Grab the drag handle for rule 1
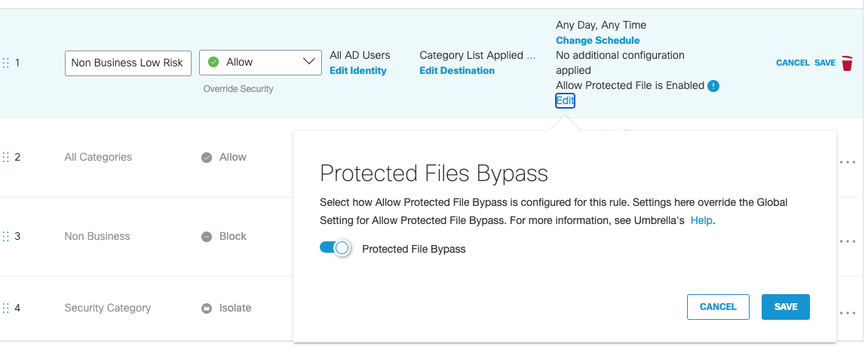868x353 pixels. tap(6, 63)
